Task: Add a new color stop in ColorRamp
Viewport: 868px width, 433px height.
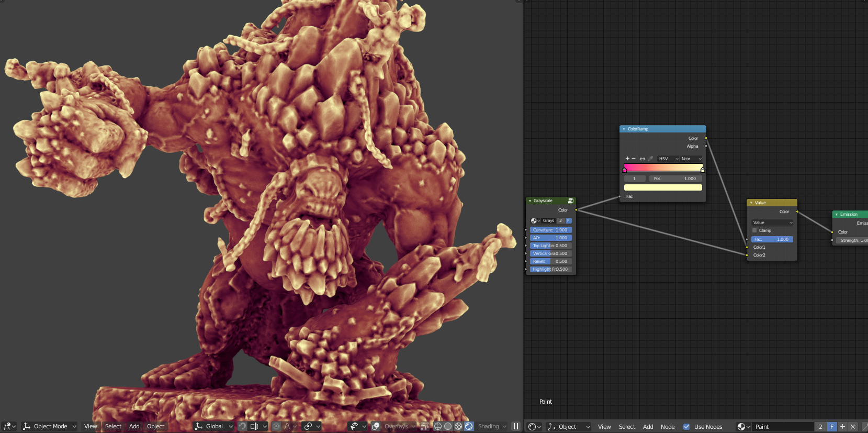Action: pos(627,159)
